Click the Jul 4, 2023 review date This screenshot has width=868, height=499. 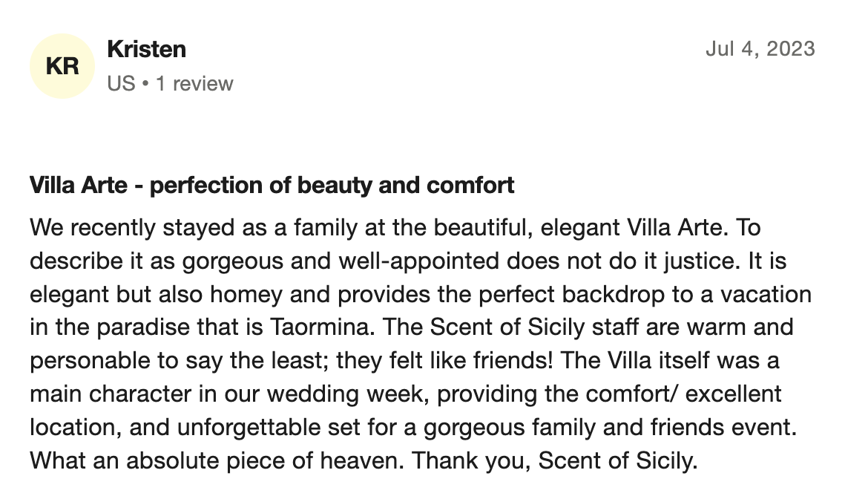pos(760,49)
